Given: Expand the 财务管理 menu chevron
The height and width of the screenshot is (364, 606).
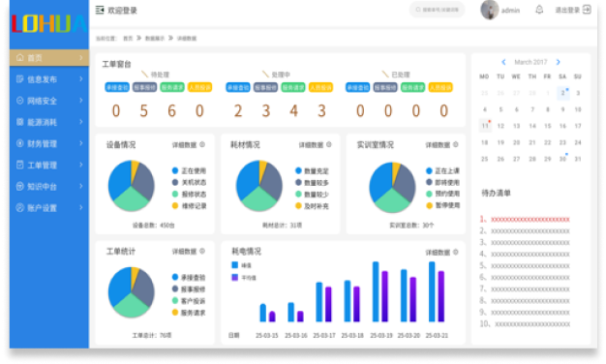Looking at the screenshot, I should (x=80, y=143).
